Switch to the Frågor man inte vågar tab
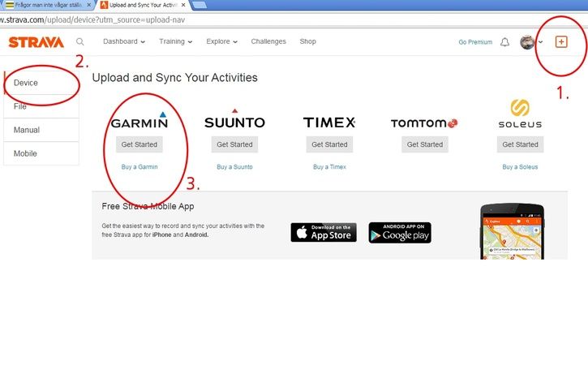 click(x=47, y=5)
